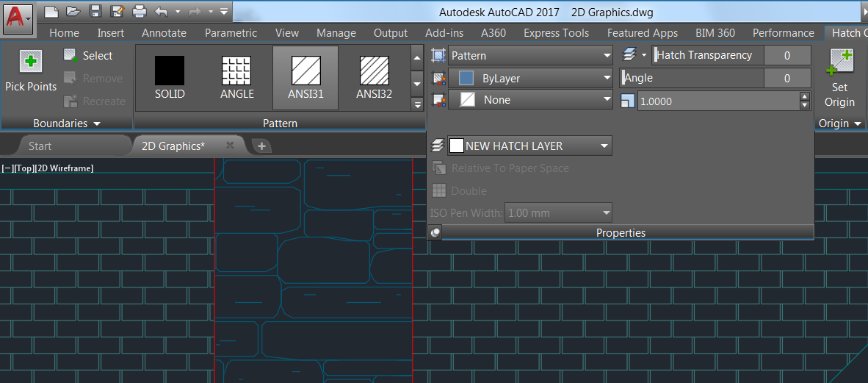Image resolution: width=868 pixels, height=383 pixels.
Task: Click the hatch type icon beside Pattern
Action: point(438,56)
